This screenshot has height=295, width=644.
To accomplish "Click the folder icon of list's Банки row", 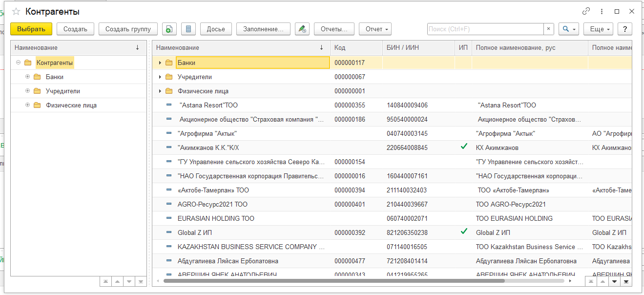I will click(x=169, y=63).
